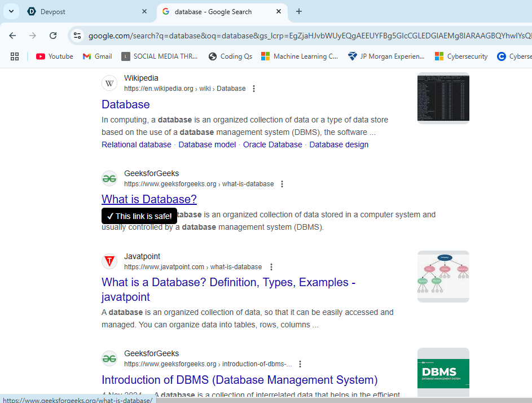Screen dimensions: 532x403
Task: Open the Machine Learning C... bookmark
Action: tap(300, 56)
